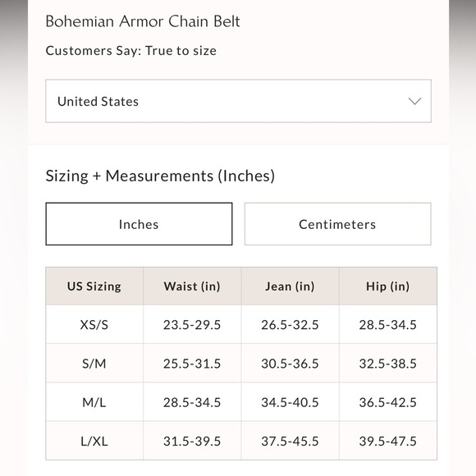Click the US Sizing column header
This screenshot has width=476, height=476.
tap(94, 286)
